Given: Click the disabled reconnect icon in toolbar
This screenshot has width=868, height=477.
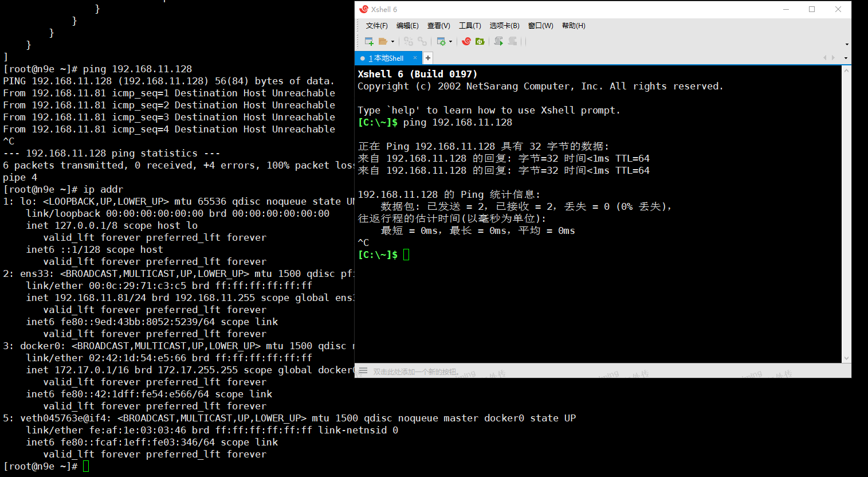Looking at the screenshot, I should [x=409, y=41].
